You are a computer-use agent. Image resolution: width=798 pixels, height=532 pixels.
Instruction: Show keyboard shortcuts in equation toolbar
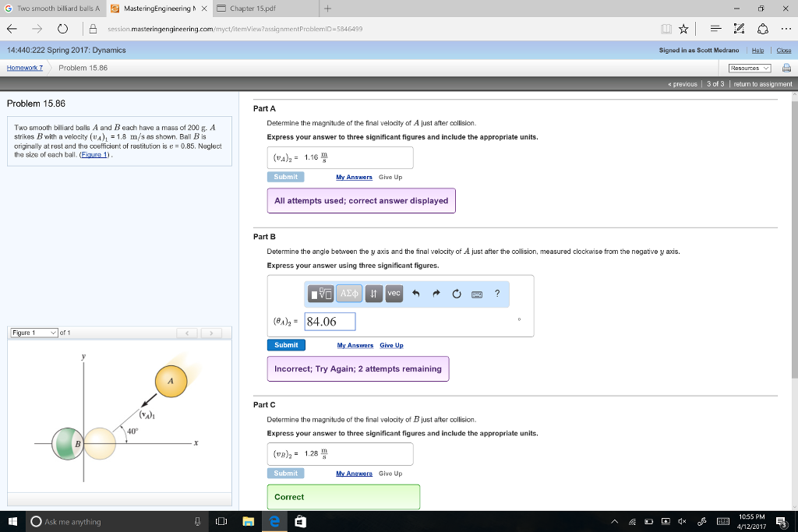(476, 294)
